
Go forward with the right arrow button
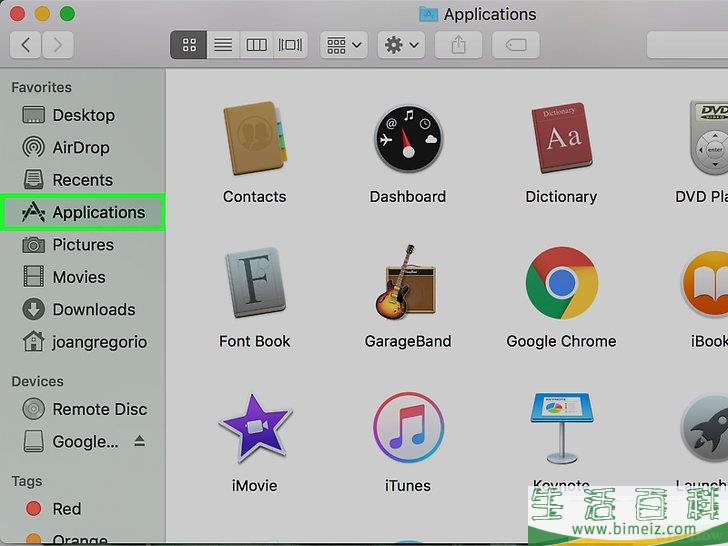[x=58, y=45]
